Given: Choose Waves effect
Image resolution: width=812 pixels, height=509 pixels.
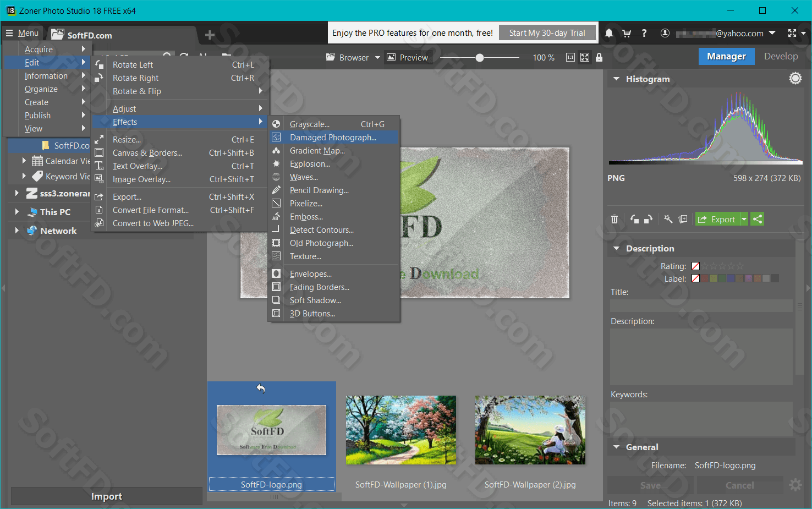Looking at the screenshot, I should (334, 177).
